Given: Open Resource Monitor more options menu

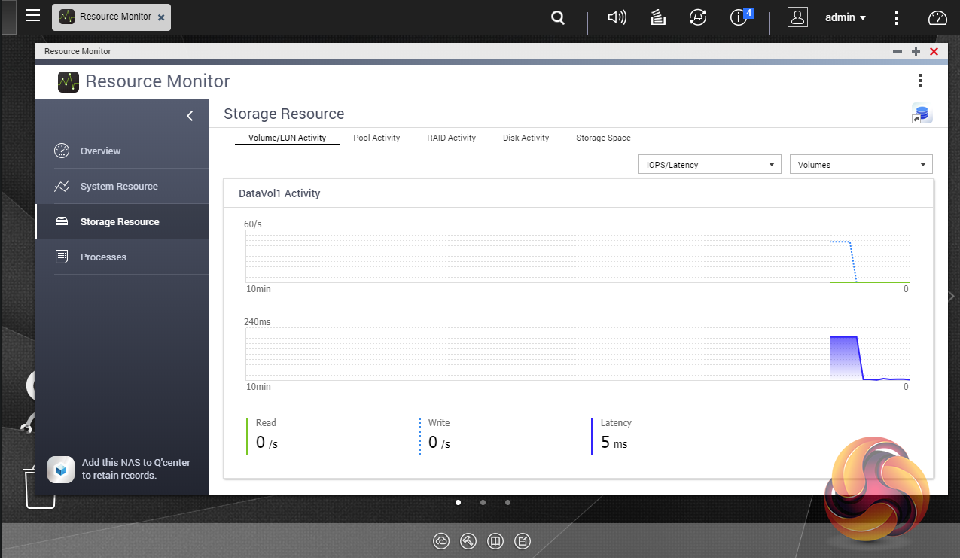Looking at the screenshot, I should (x=920, y=81).
